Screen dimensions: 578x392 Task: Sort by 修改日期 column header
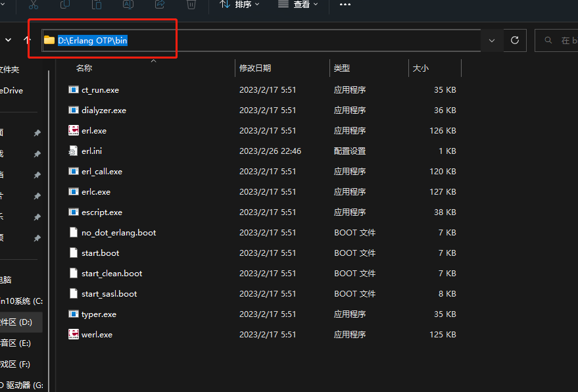point(255,68)
